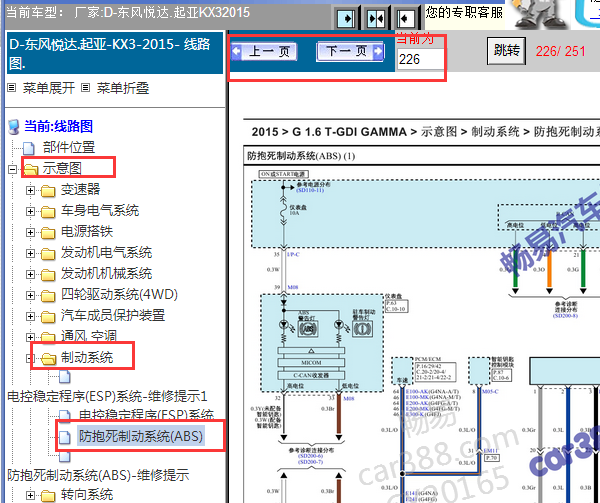Open 电控稳定程序(ESP)系统-维修提示1 item
Image resolution: width=600 pixels, height=503 pixels.
tap(107, 396)
